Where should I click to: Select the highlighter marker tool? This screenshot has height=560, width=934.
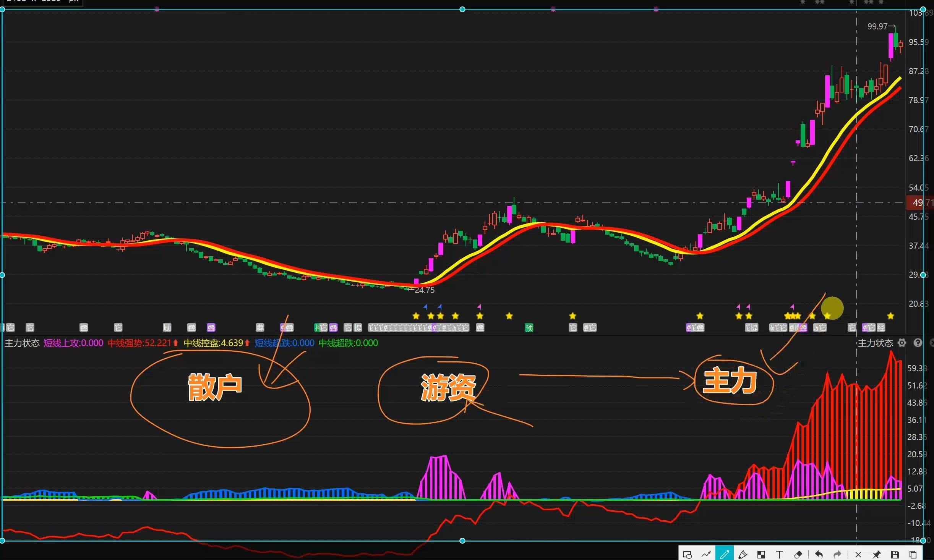click(x=743, y=555)
